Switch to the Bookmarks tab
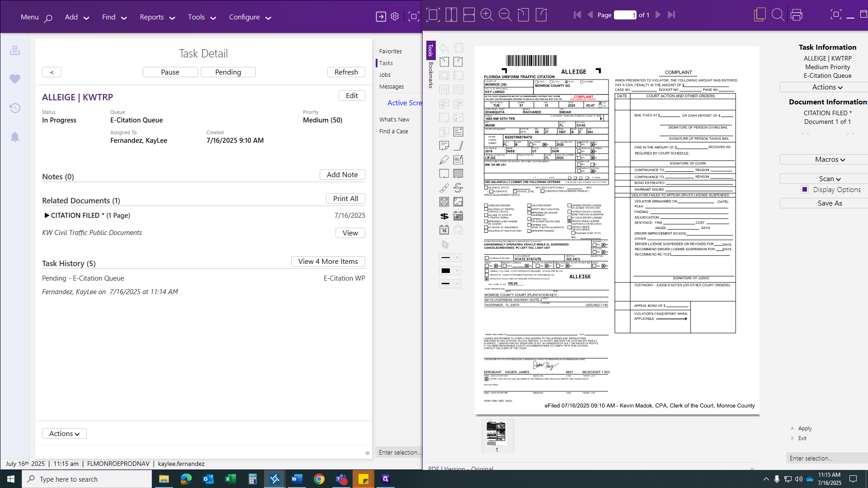Image resolution: width=868 pixels, height=488 pixels. point(430,75)
